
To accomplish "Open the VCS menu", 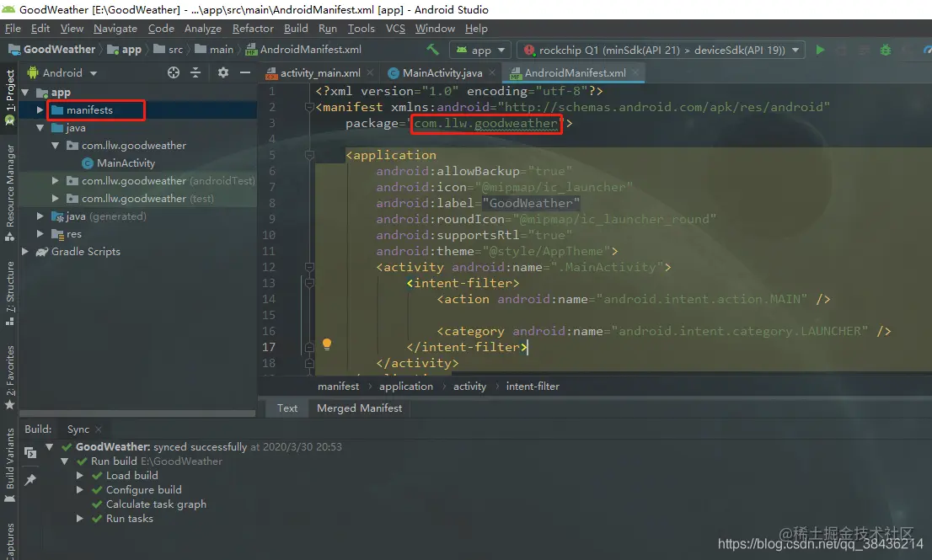I will click(395, 28).
